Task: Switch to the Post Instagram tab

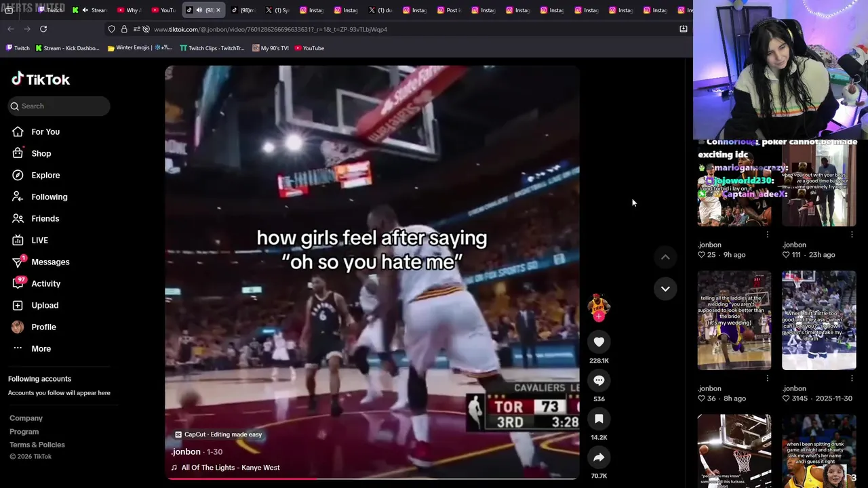Action: click(x=450, y=10)
